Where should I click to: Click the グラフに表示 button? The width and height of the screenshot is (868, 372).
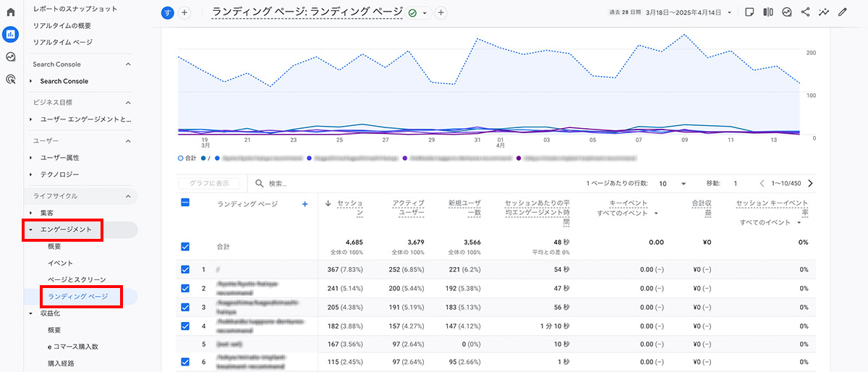click(x=208, y=184)
